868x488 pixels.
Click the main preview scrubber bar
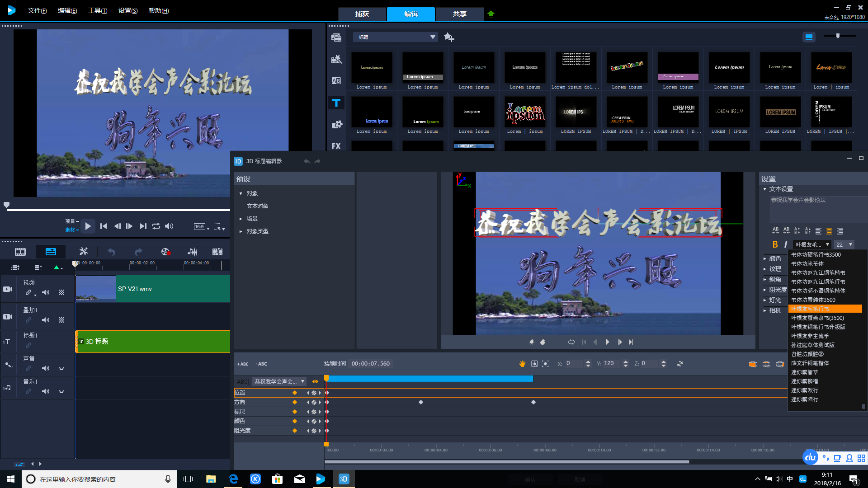click(118, 210)
